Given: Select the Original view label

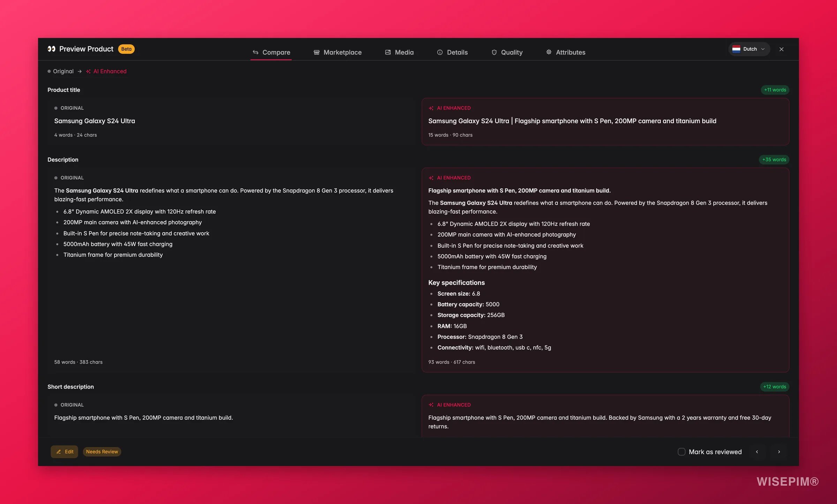Looking at the screenshot, I should tap(63, 71).
